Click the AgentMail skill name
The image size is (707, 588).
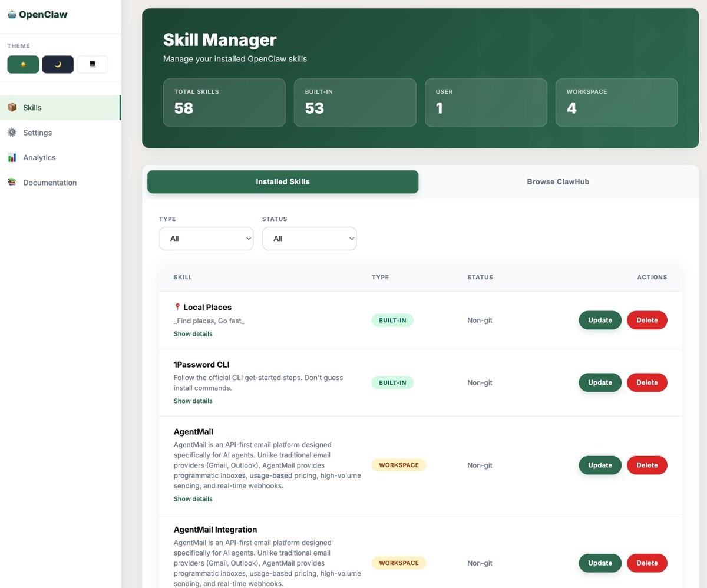(193, 432)
